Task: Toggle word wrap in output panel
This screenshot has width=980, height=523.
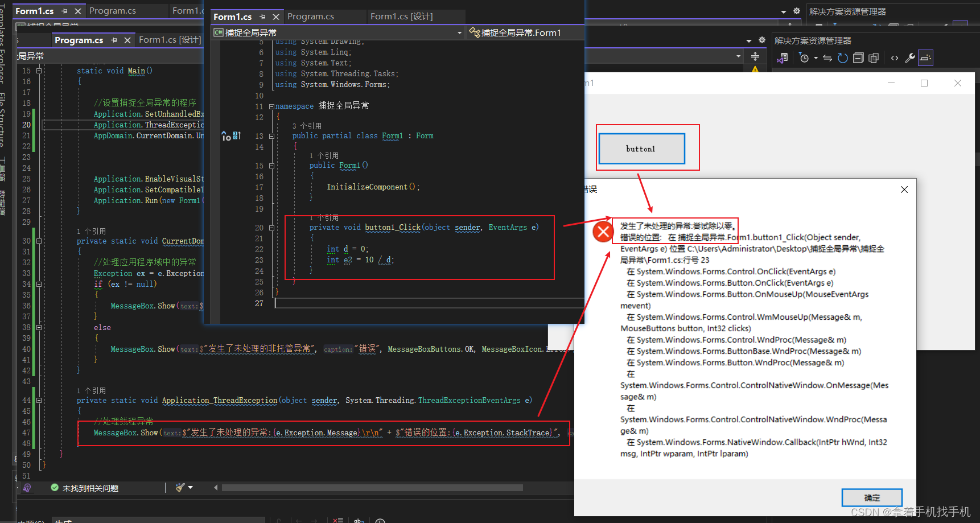Action: (x=359, y=521)
